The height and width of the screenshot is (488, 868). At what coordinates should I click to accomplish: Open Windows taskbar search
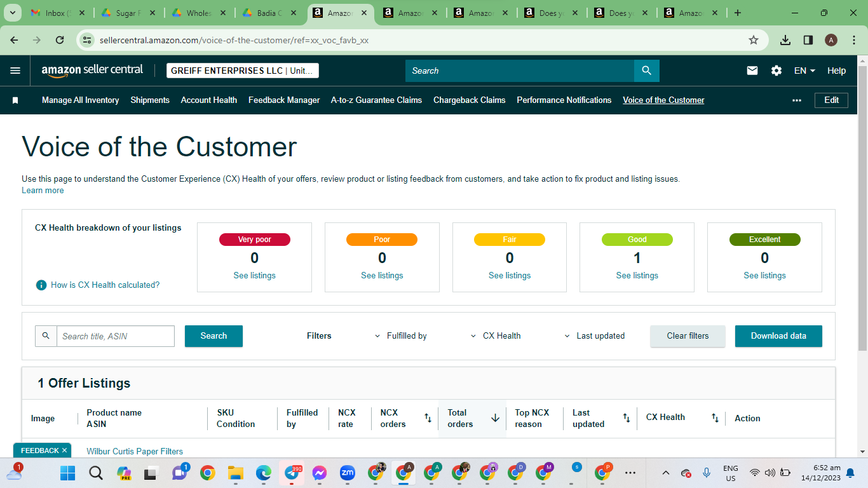point(95,473)
